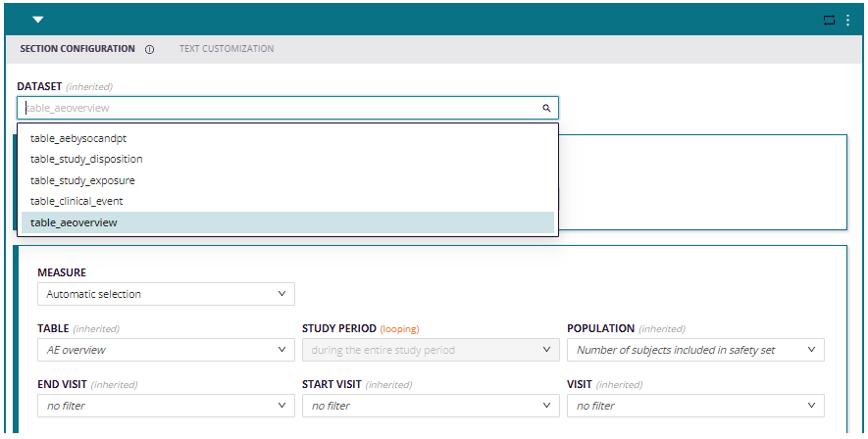Open the Study Period dropdown

tap(431, 350)
